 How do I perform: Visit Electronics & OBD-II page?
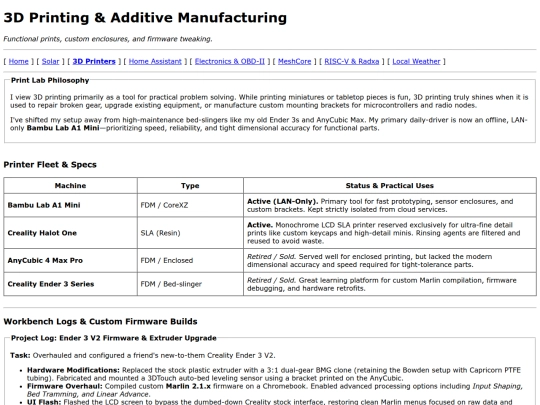point(230,61)
